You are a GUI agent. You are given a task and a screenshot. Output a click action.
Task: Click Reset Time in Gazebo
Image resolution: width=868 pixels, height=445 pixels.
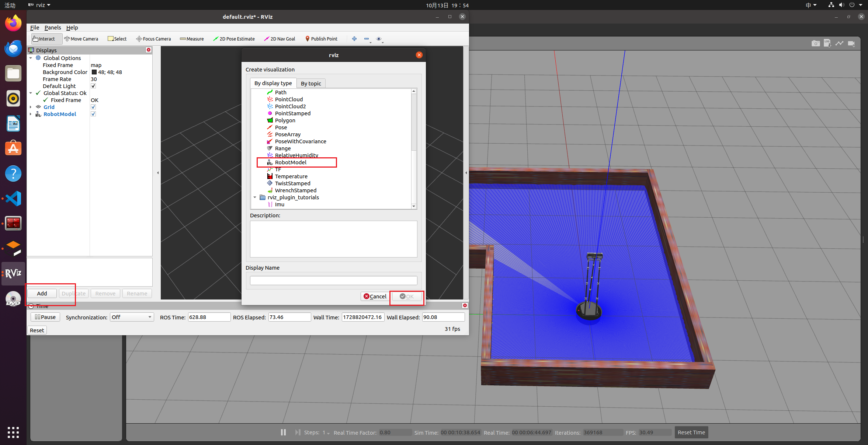pos(691,432)
